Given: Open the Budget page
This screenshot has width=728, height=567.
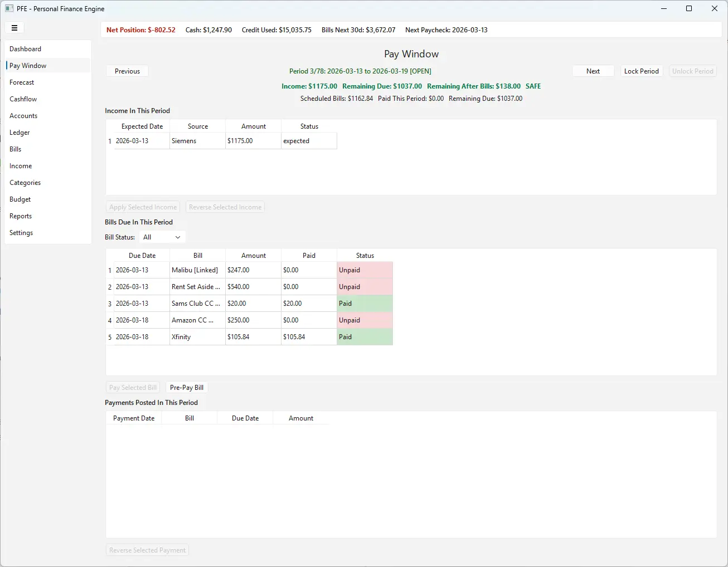Looking at the screenshot, I should [48, 199].
